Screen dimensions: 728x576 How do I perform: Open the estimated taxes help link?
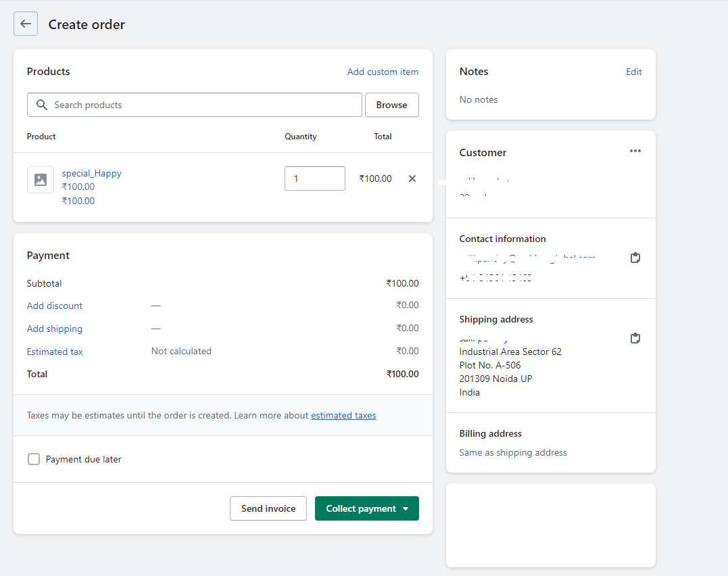(x=343, y=415)
